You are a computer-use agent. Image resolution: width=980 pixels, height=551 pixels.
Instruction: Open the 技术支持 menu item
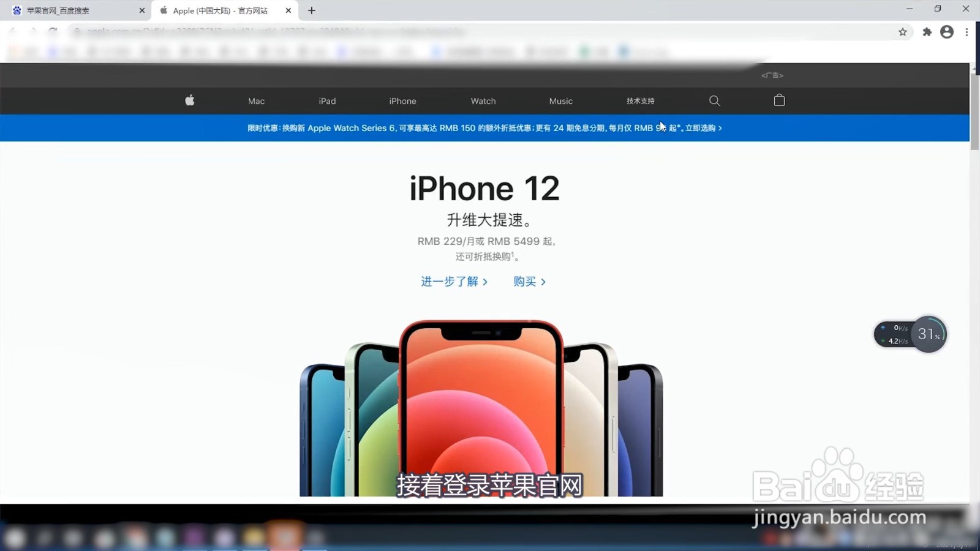(x=640, y=101)
